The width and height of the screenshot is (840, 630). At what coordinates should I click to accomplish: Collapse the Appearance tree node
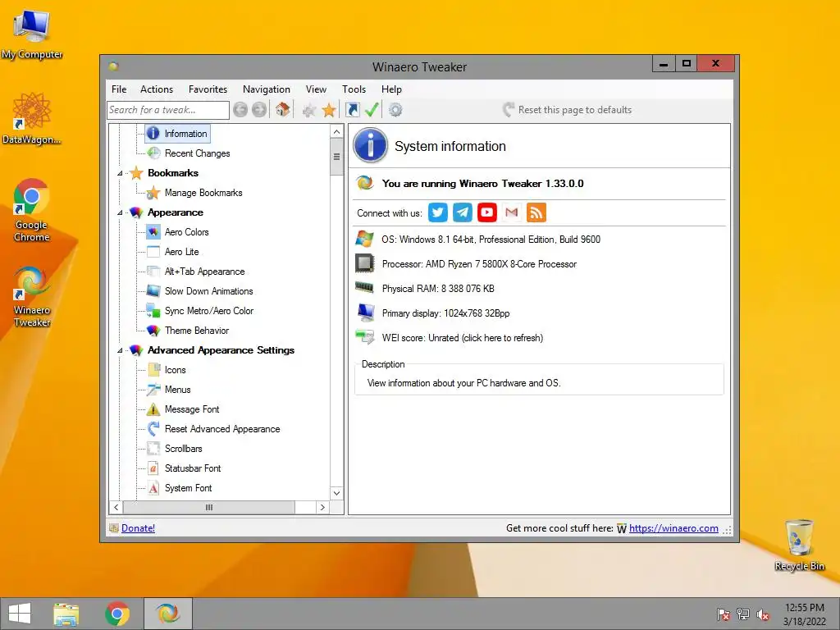(120, 212)
